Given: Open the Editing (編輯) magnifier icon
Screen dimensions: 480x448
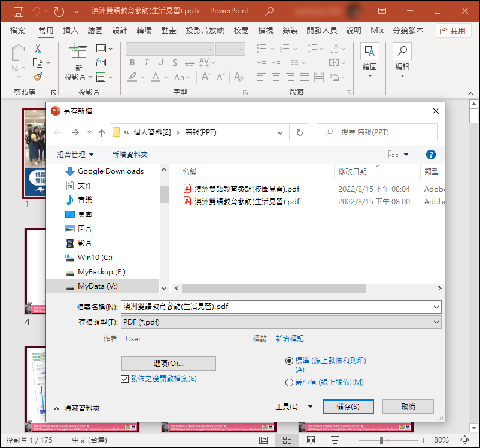Looking at the screenshot, I should coord(402,51).
